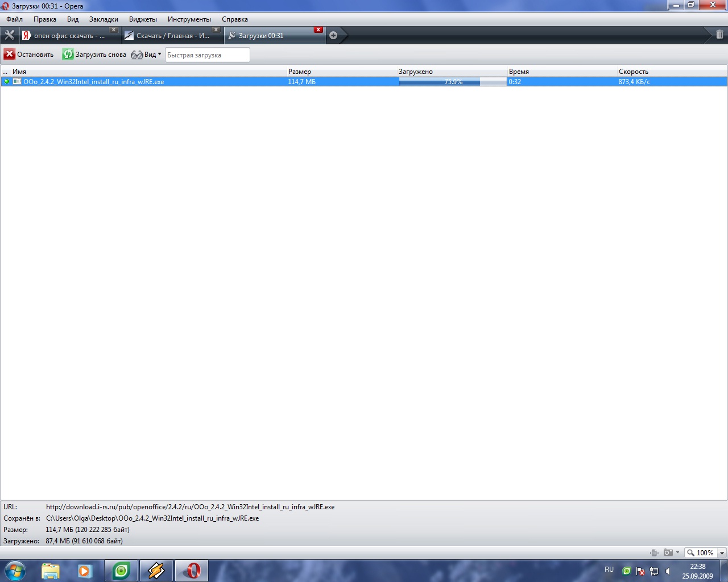Expand the arrow next to camera icon
Viewport: 728px width, 582px height.
pyautogui.click(x=677, y=552)
